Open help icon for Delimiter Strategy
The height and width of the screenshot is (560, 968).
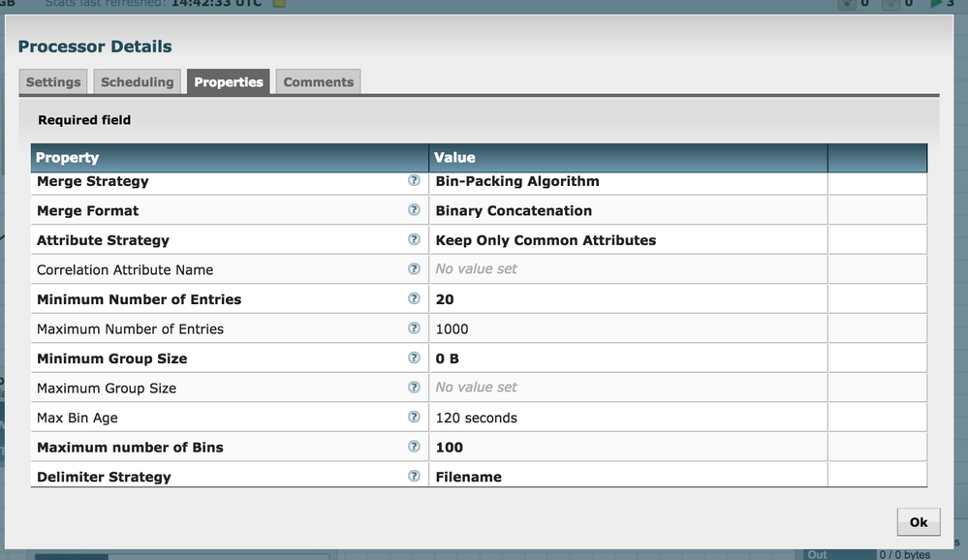tap(414, 476)
